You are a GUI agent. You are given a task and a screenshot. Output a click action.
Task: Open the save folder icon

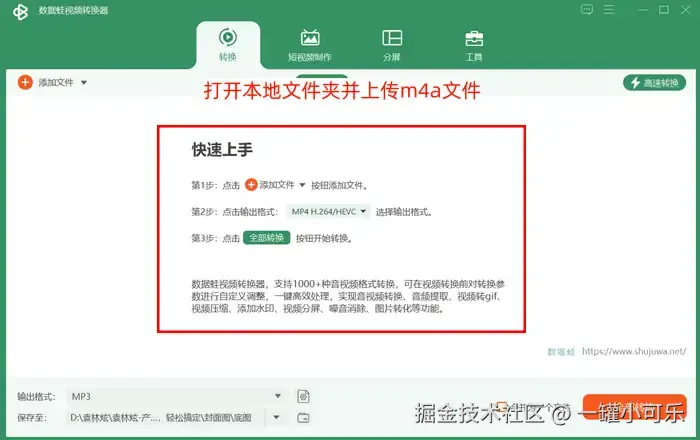coord(303,418)
